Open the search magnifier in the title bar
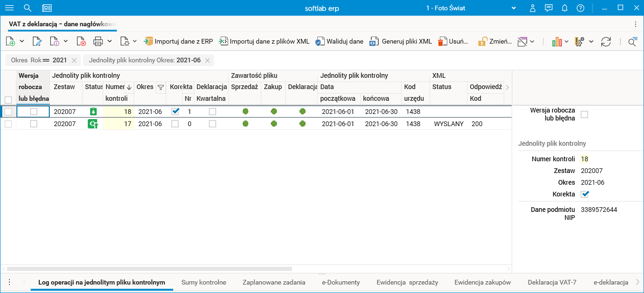The width and height of the screenshot is (644, 293). point(28,8)
